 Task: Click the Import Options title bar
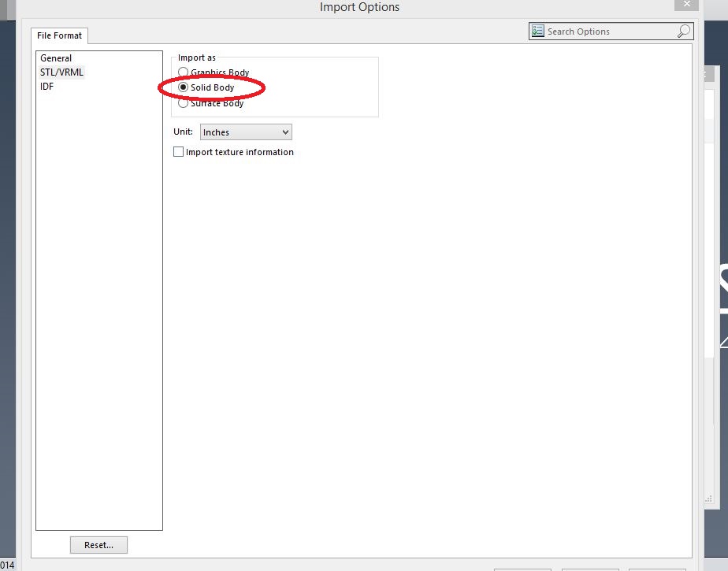click(359, 7)
